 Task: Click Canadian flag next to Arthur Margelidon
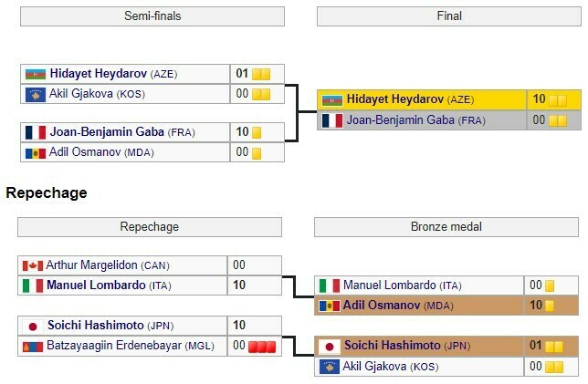(x=32, y=265)
